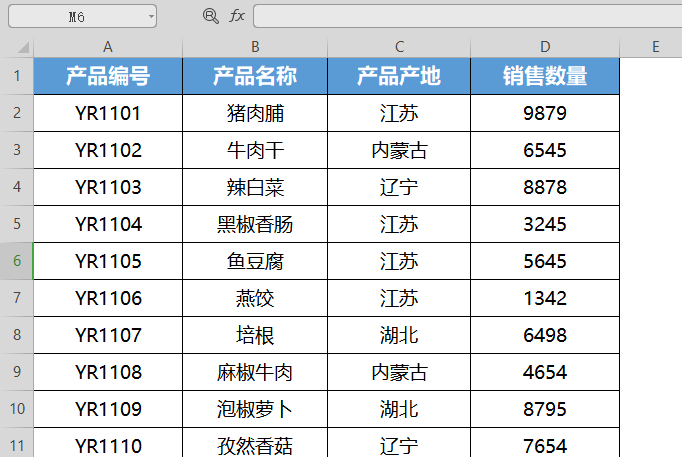Select cell YR1101
682x457 pixels.
[x=108, y=113]
